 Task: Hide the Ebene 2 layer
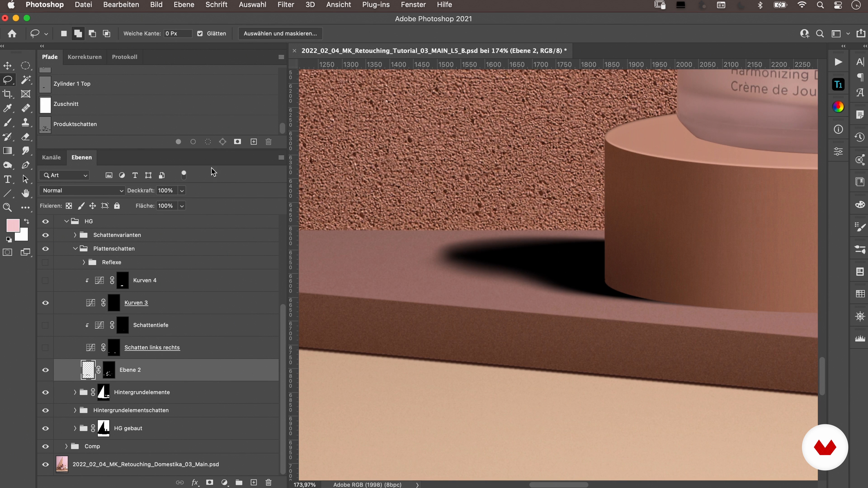coord(45,370)
